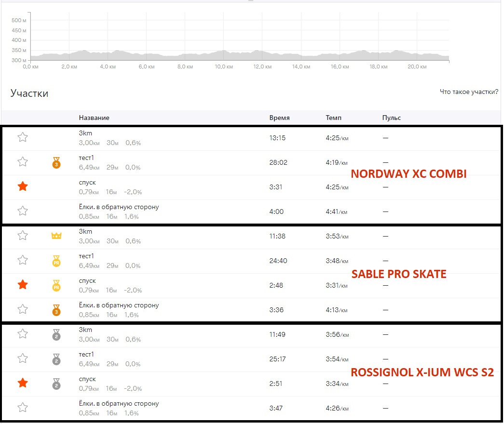The width and height of the screenshot is (504, 424).
Task: Star the Ёлки segment timed 3:47
Action: (x=22, y=408)
